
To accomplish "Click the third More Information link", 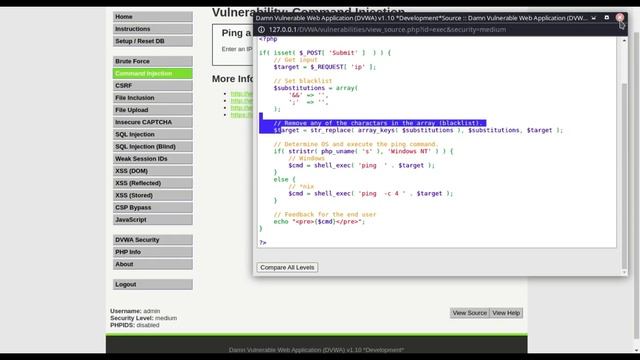I will point(242,108).
